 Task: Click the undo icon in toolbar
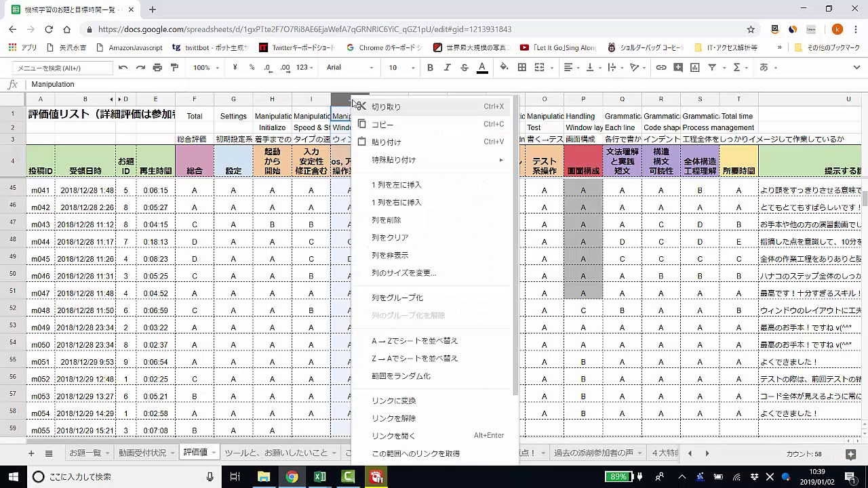(123, 68)
